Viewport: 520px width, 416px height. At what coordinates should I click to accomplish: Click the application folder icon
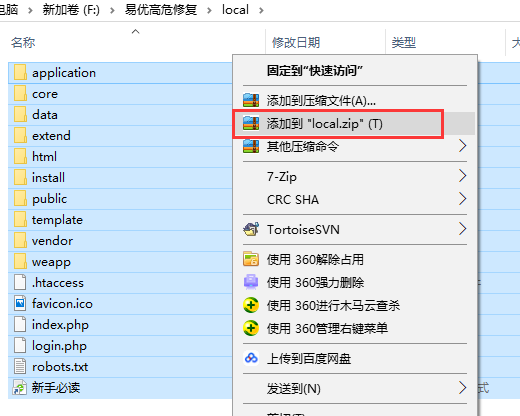coord(20,73)
